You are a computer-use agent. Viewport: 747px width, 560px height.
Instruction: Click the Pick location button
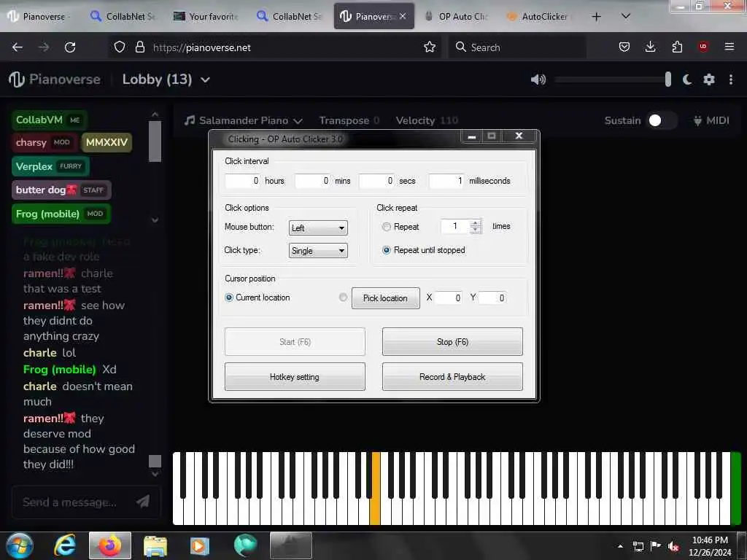385,298
